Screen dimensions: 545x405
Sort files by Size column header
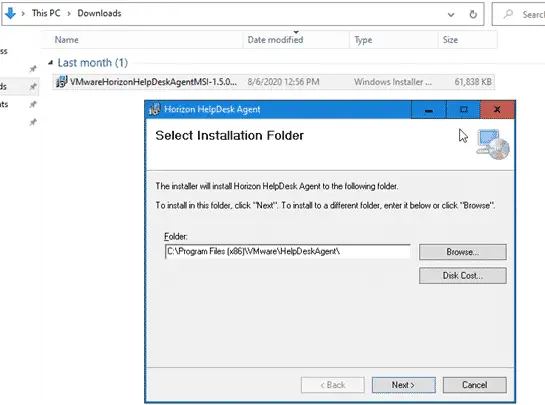[x=450, y=40]
